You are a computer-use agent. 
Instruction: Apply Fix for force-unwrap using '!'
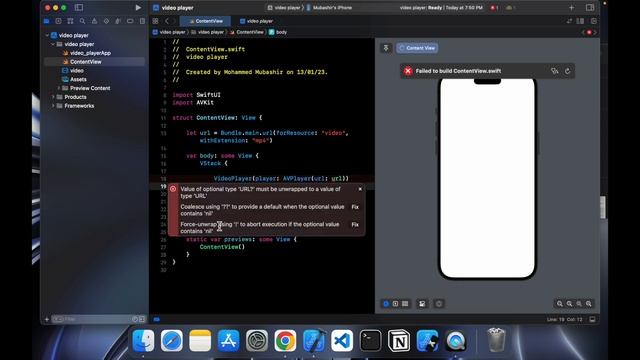pos(355,224)
